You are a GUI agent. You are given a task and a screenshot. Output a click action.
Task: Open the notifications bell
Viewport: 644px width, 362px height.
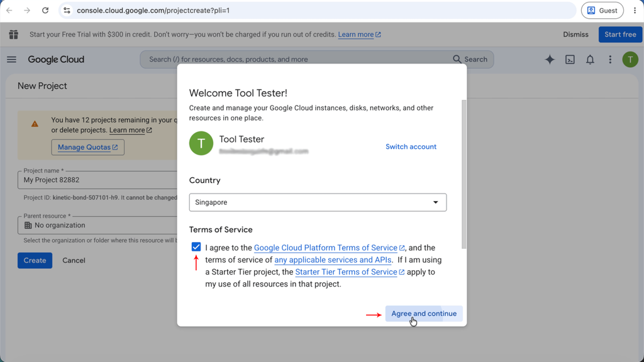point(590,60)
